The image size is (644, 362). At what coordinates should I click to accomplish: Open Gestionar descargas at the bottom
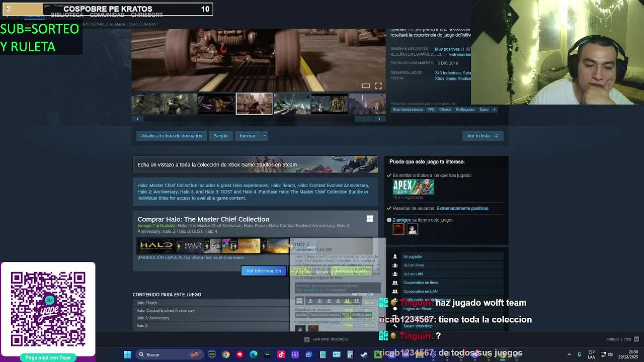pos(327,339)
